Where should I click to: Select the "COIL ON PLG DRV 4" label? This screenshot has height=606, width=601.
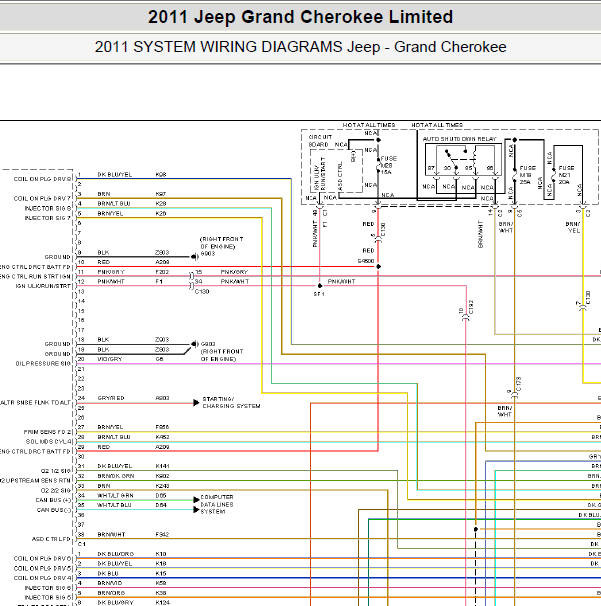pos(43,578)
